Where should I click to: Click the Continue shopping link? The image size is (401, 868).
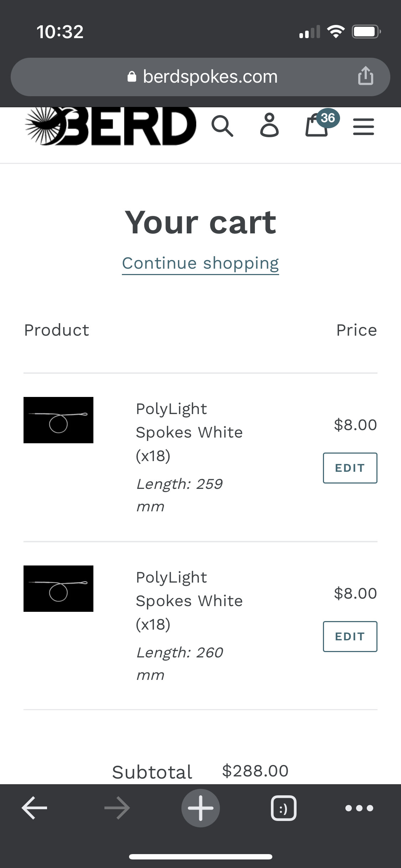(200, 263)
